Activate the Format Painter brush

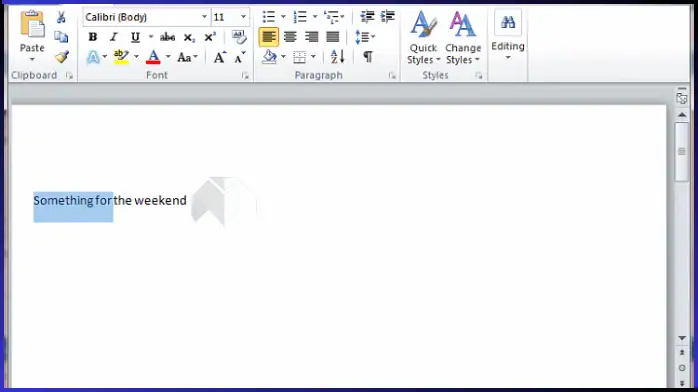pyautogui.click(x=61, y=57)
